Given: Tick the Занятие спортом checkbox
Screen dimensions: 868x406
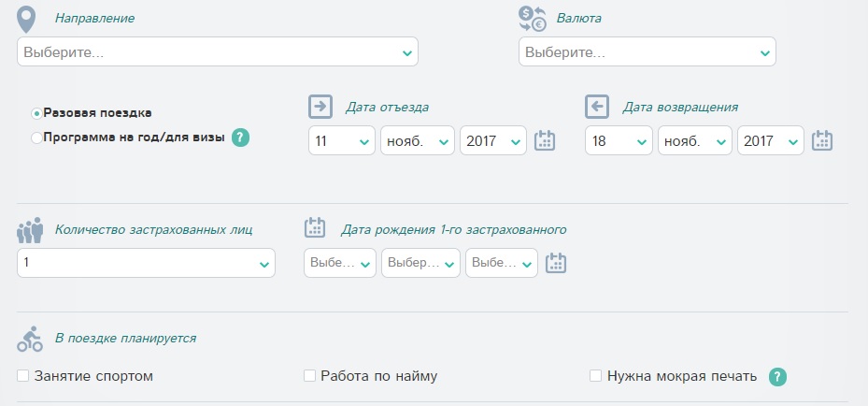Looking at the screenshot, I should point(22,376).
